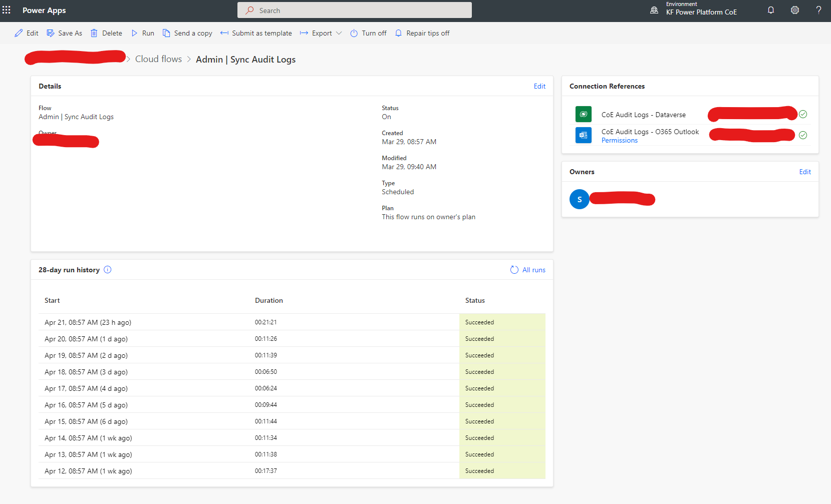Viewport: 831px width, 504px height.
Task: Open the notifications bell
Action: tap(770, 10)
